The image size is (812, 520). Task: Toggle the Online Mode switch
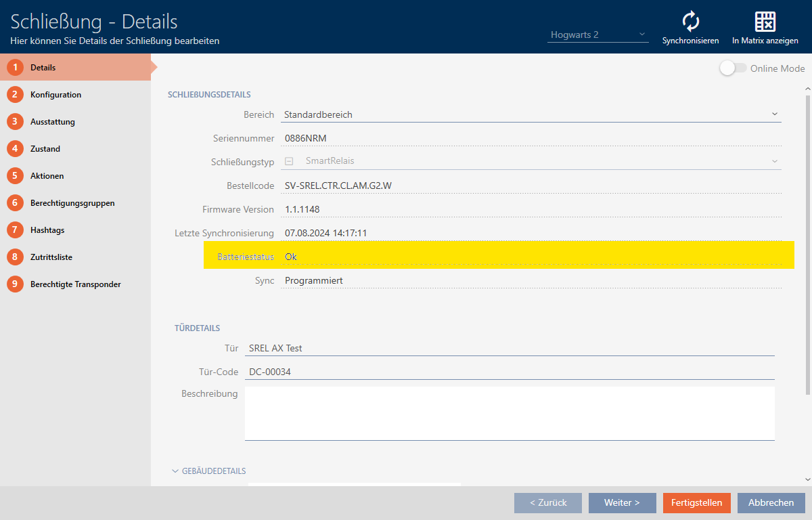coord(733,68)
